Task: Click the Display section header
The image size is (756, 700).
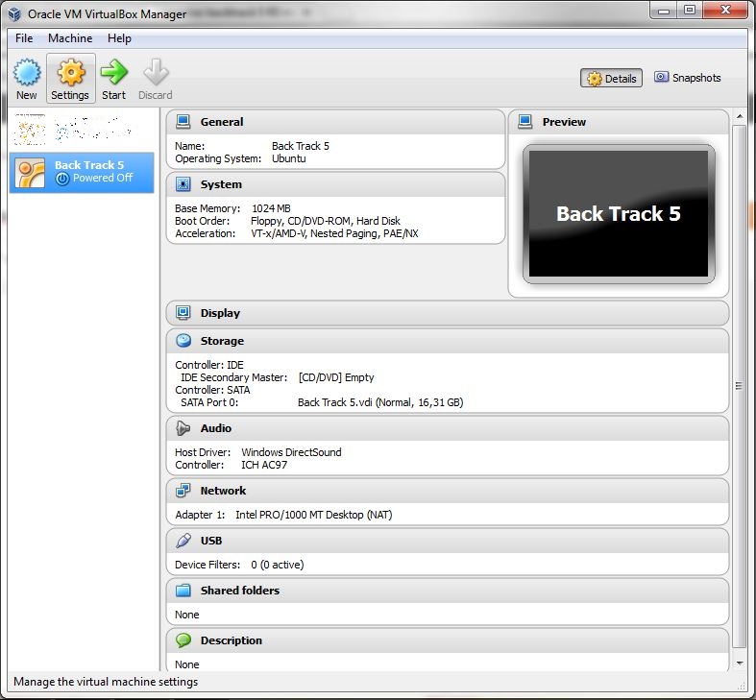Action: [x=448, y=313]
